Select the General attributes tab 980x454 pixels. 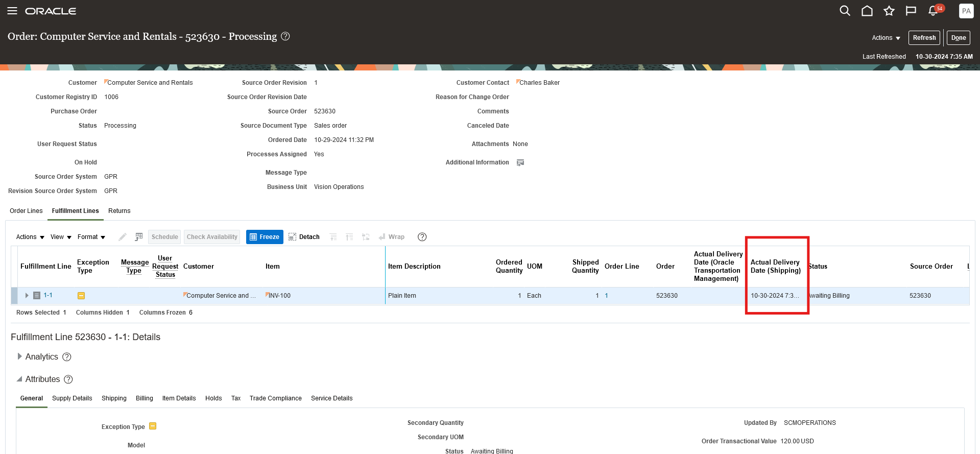pyautogui.click(x=32, y=398)
